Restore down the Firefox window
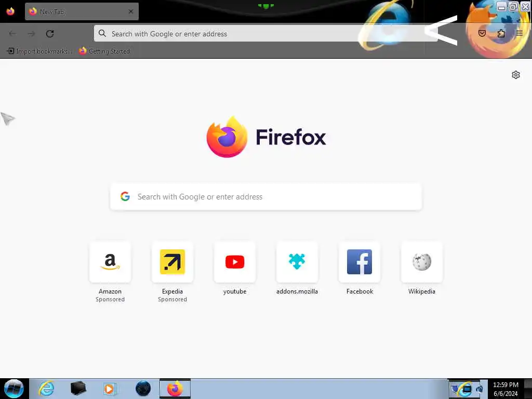The image size is (532, 399). [514, 6]
